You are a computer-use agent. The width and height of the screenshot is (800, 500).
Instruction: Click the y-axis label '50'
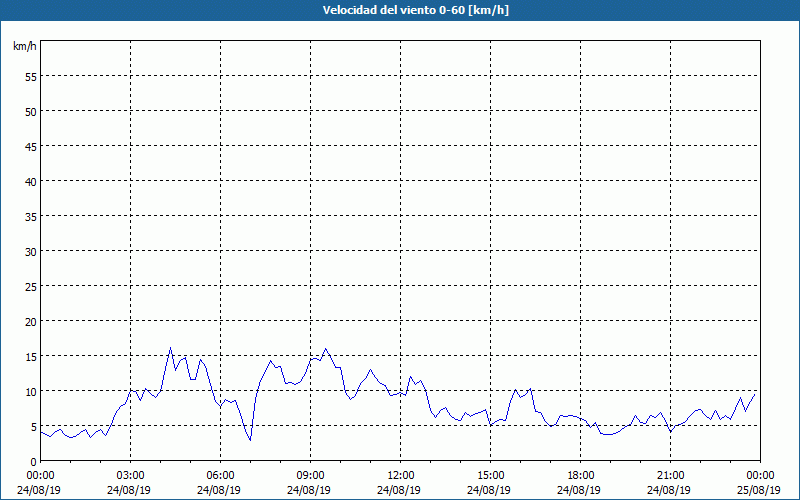coord(31,111)
